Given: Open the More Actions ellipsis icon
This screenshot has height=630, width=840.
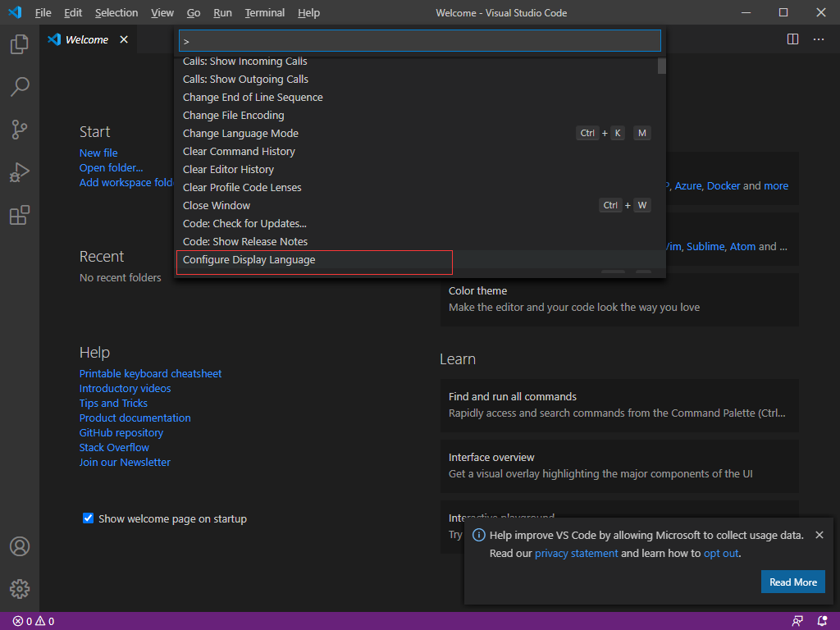Looking at the screenshot, I should (x=819, y=39).
